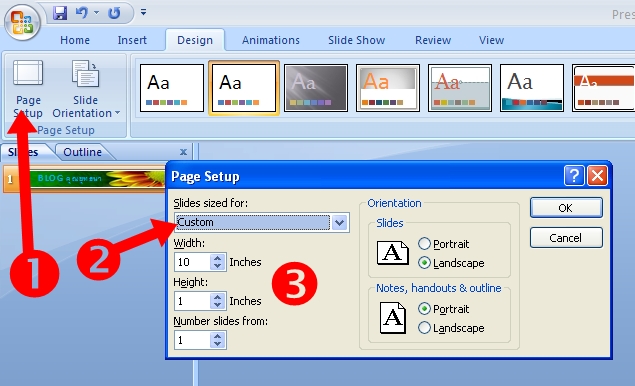
Task: Apply the first plain Office theme thumbnail
Action: coord(172,88)
